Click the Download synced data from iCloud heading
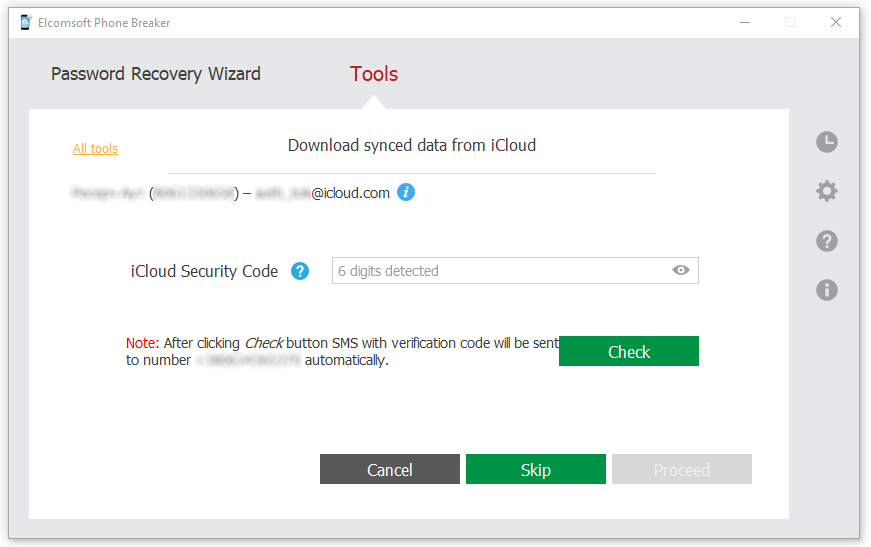The image size is (871, 547). [412, 146]
